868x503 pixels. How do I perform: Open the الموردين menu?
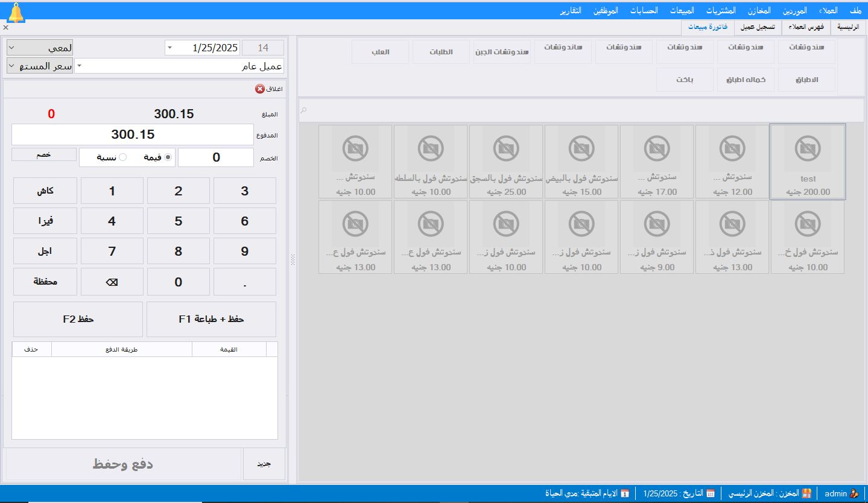click(795, 11)
